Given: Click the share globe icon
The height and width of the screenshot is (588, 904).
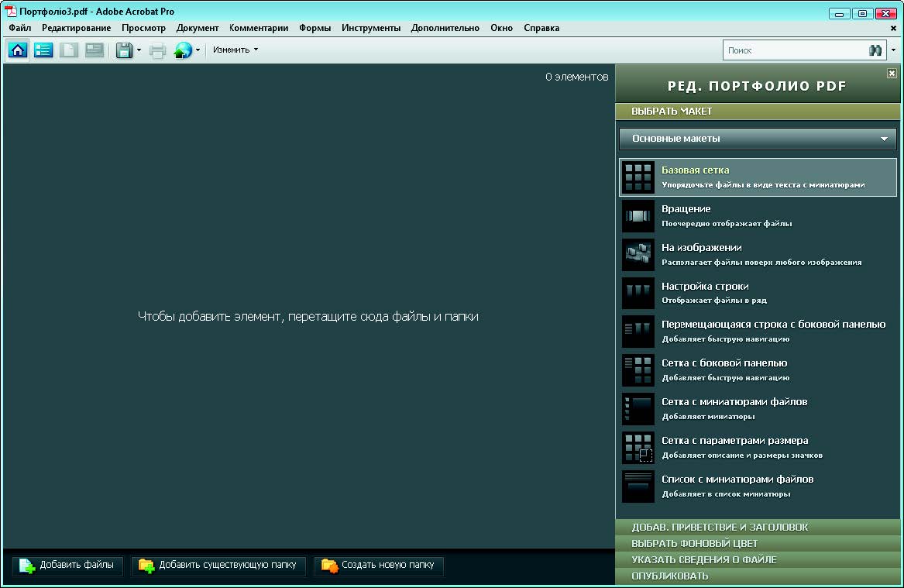Looking at the screenshot, I should click(x=183, y=50).
